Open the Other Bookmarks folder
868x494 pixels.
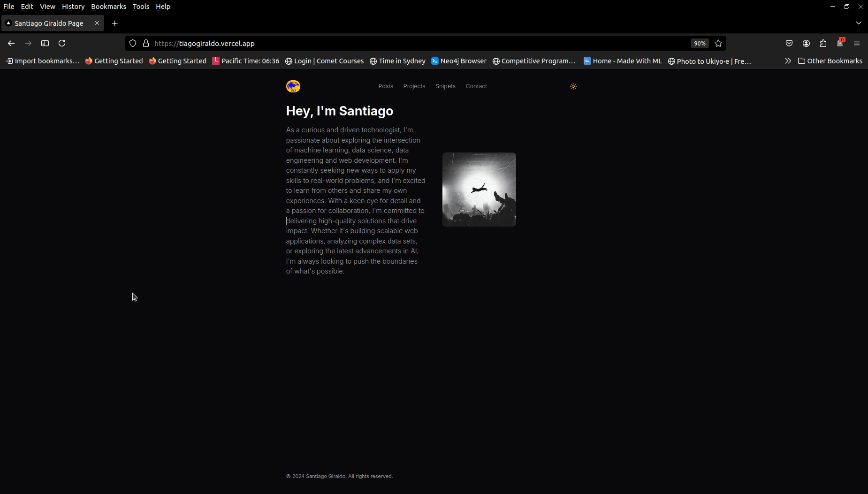click(x=830, y=61)
